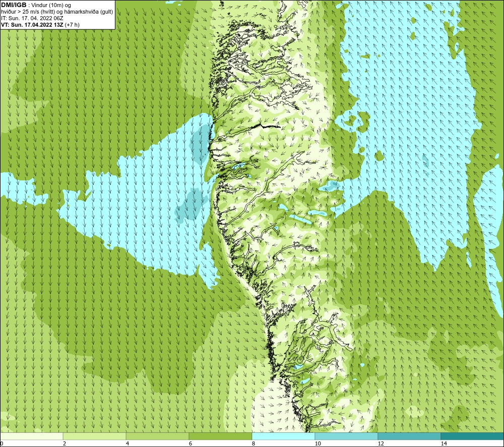Click the 12–14 teal scale segment
504x447 pixels.
(x=409, y=436)
